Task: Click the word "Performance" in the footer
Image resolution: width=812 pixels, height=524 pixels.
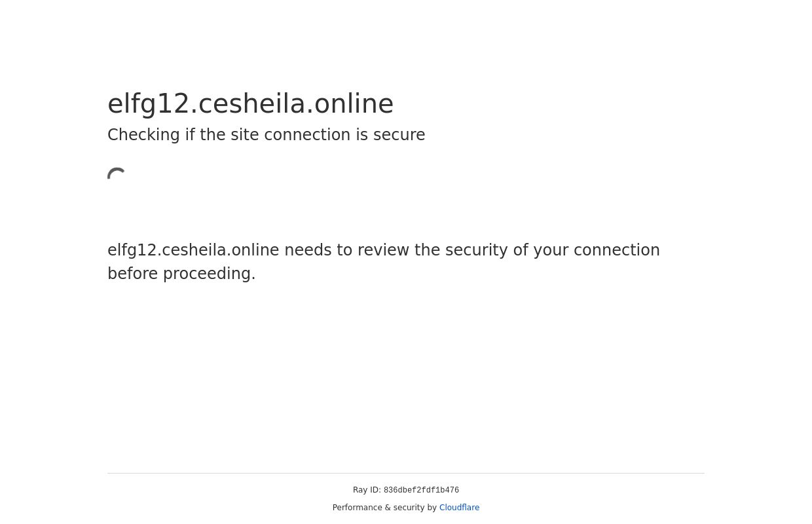Action: pos(357,508)
